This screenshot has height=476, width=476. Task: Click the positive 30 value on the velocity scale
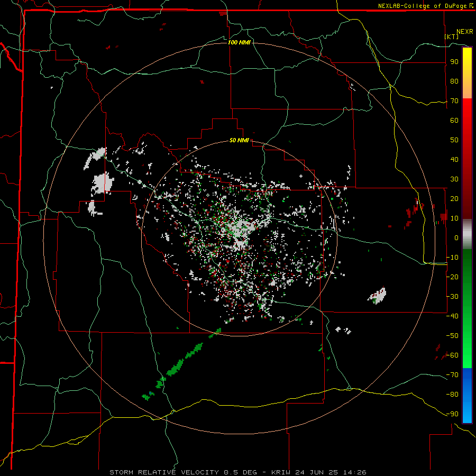(454, 179)
